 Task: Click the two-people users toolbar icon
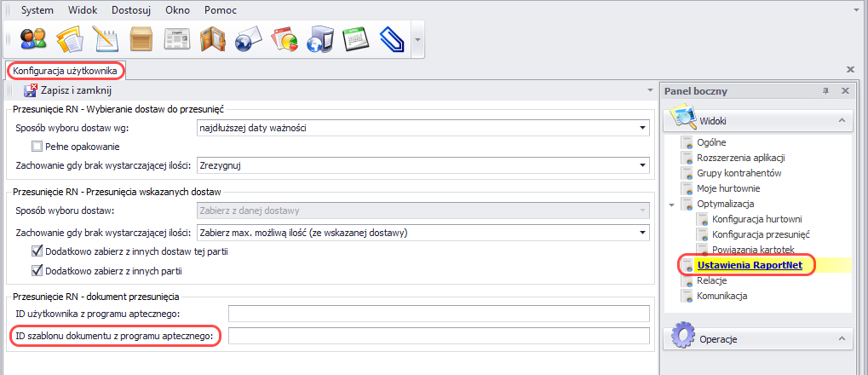33,39
